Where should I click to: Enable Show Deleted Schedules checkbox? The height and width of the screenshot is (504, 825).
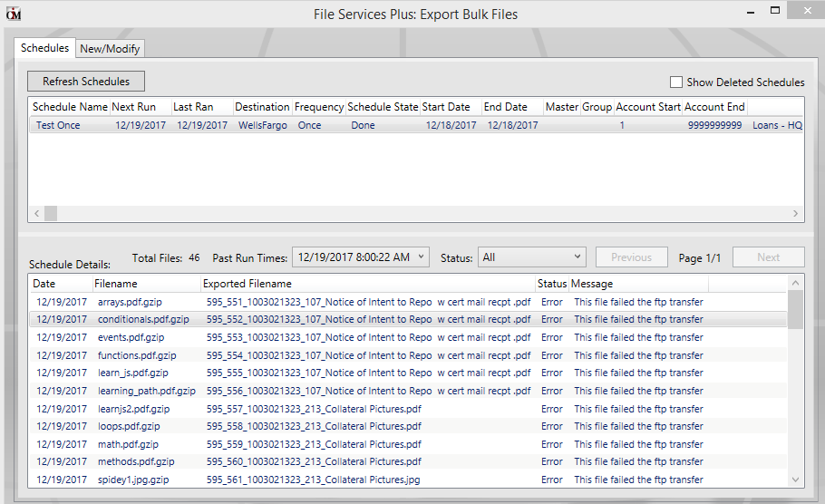pyautogui.click(x=676, y=82)
